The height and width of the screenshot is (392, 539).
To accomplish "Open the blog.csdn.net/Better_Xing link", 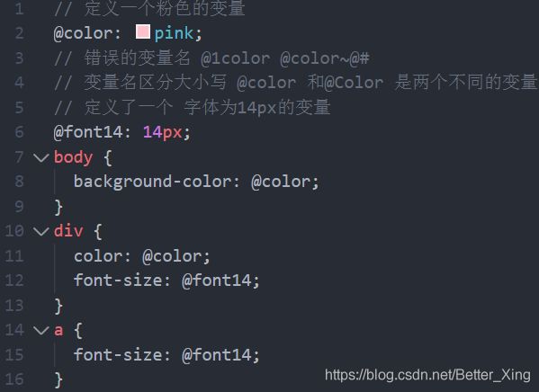I will (427, 375).
